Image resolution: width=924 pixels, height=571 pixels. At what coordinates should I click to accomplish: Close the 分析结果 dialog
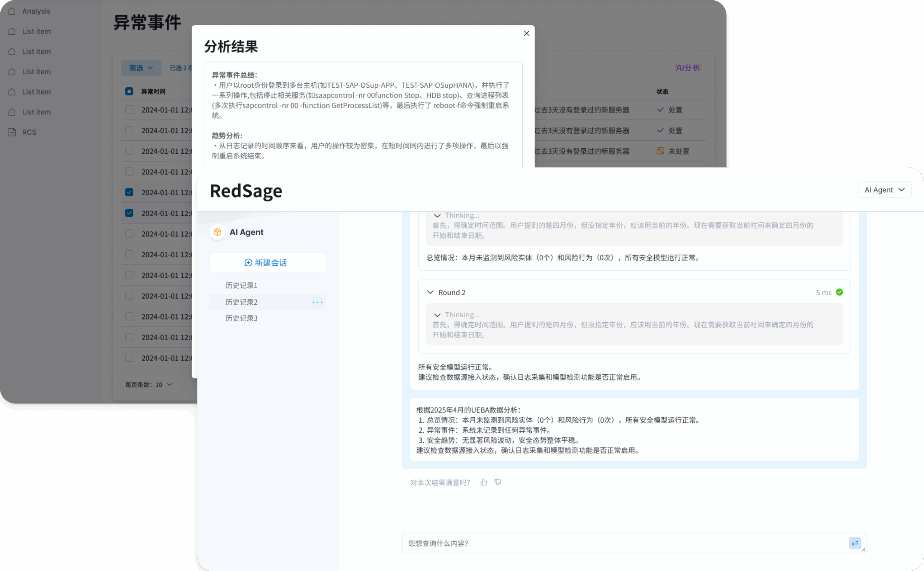(526, 33)
